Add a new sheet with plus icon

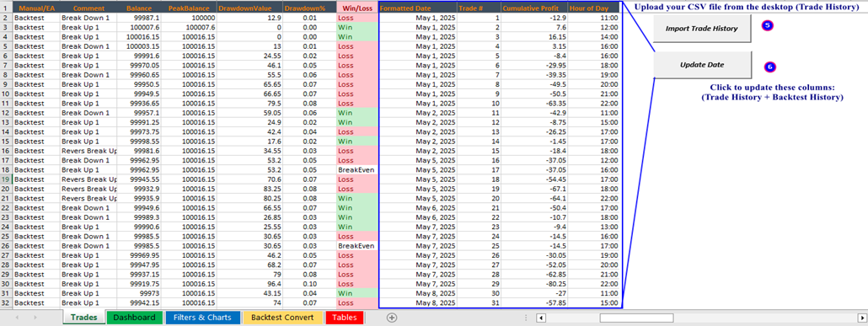point(392,318)
